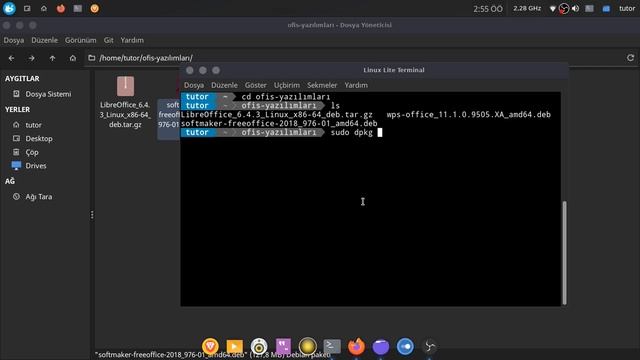Open the blue toggle-like dock icon
Screen dimensions: 640x360
(405, 347)
